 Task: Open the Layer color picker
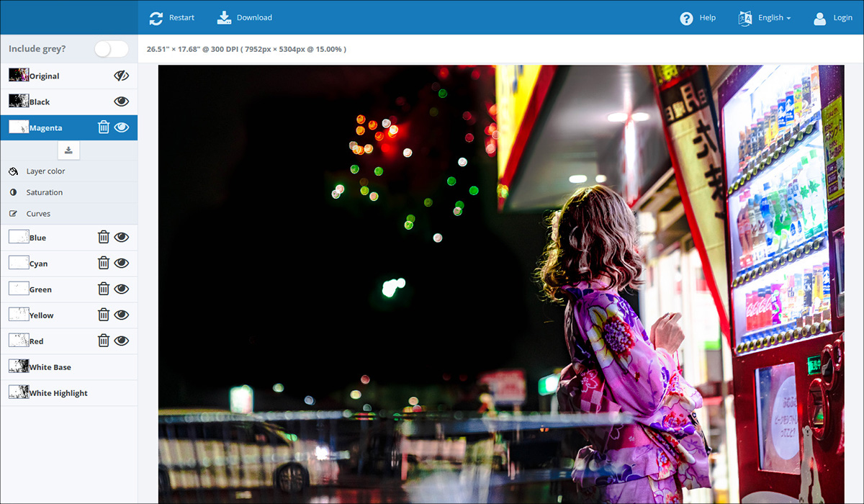coord(45,171)
